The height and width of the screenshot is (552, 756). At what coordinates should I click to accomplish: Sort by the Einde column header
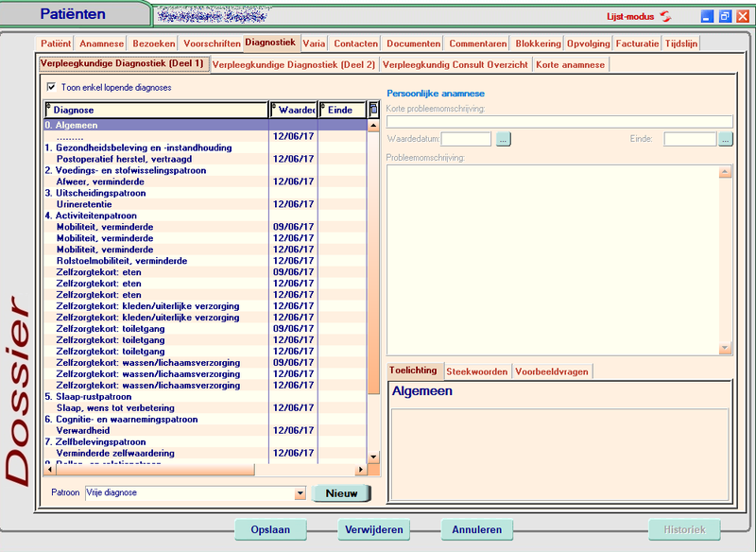pyautogui.click(x=340, y=110)
